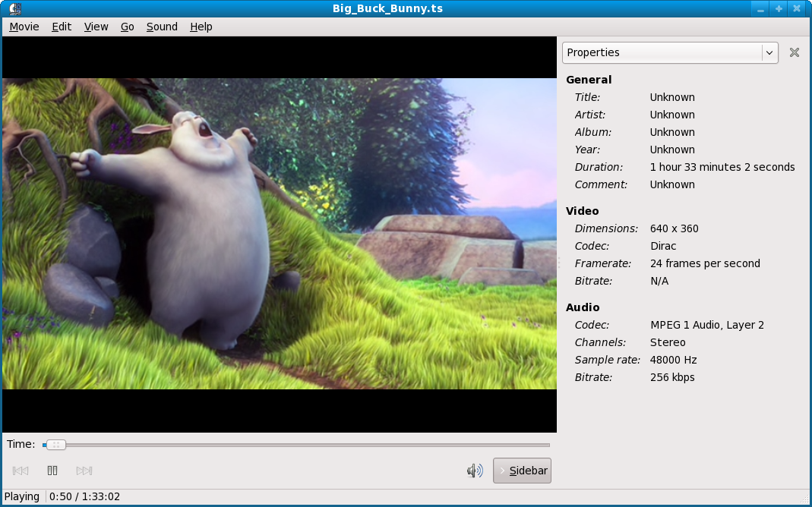Click the Totem app icon in the title bar
812x507 pixels.
15,9
